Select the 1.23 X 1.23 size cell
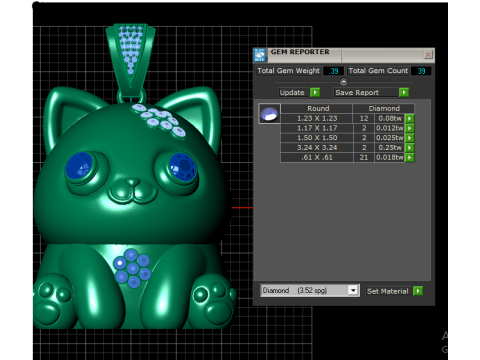This screenshot has width=480, height=360. tap(317, 118)
